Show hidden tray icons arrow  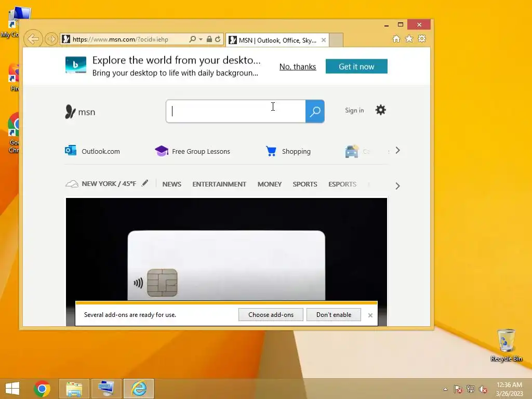445,389
